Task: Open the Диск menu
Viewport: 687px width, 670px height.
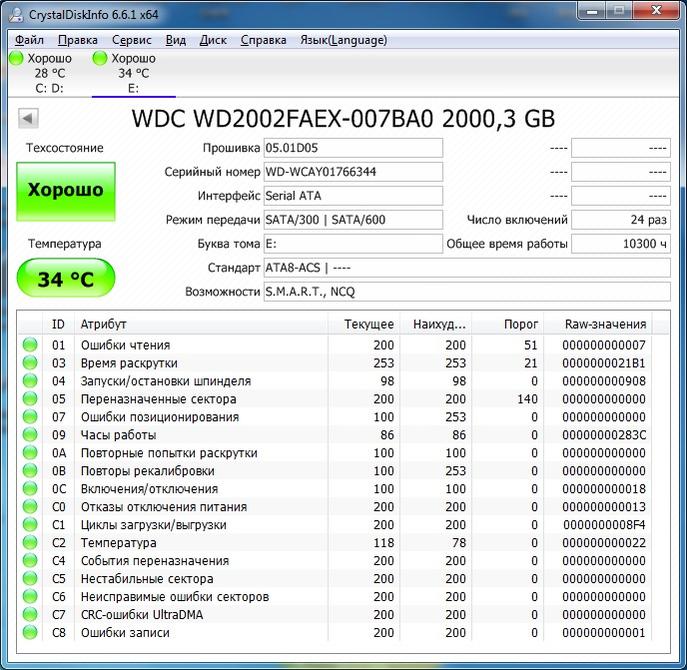Action: 213,40
